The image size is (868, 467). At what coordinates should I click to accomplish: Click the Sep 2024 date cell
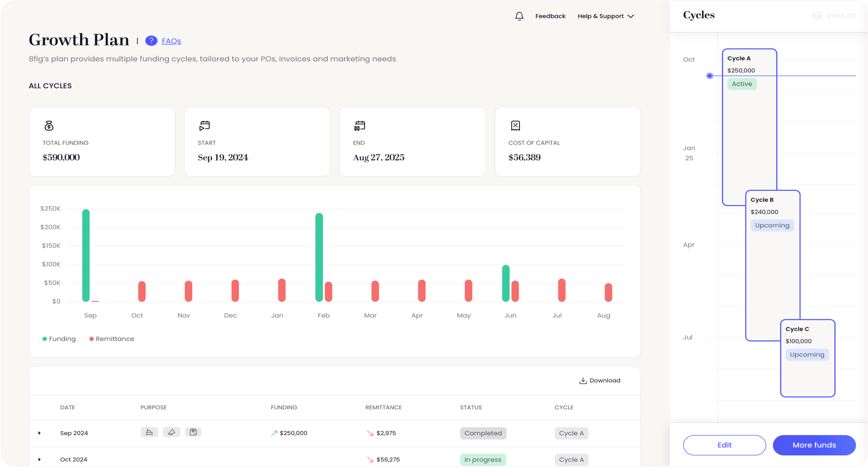click(x=74, y=433)
